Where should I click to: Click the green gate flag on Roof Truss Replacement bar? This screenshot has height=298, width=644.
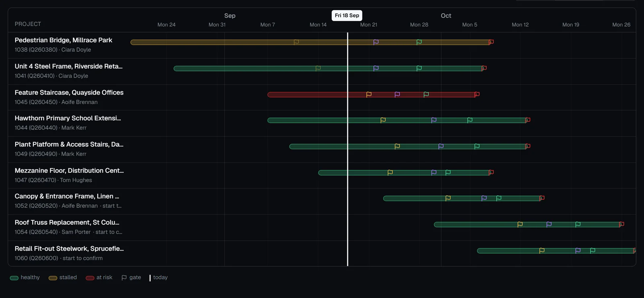(578, 224)
